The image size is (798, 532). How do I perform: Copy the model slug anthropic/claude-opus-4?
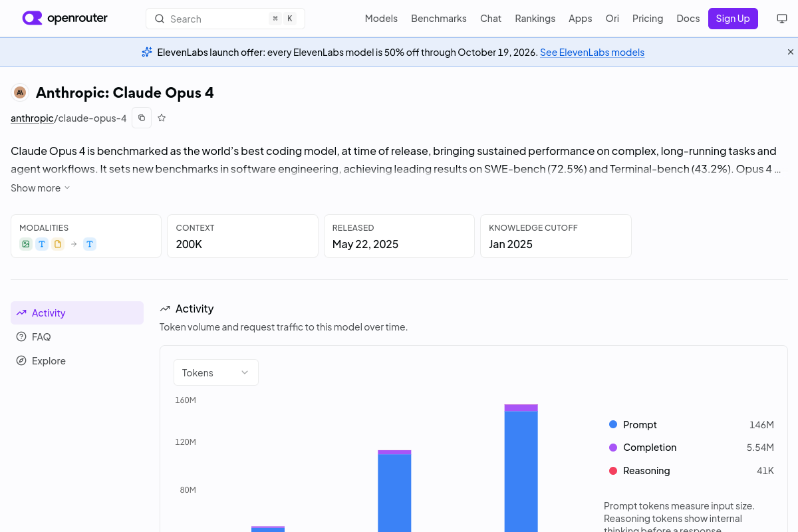click(142, 118)
